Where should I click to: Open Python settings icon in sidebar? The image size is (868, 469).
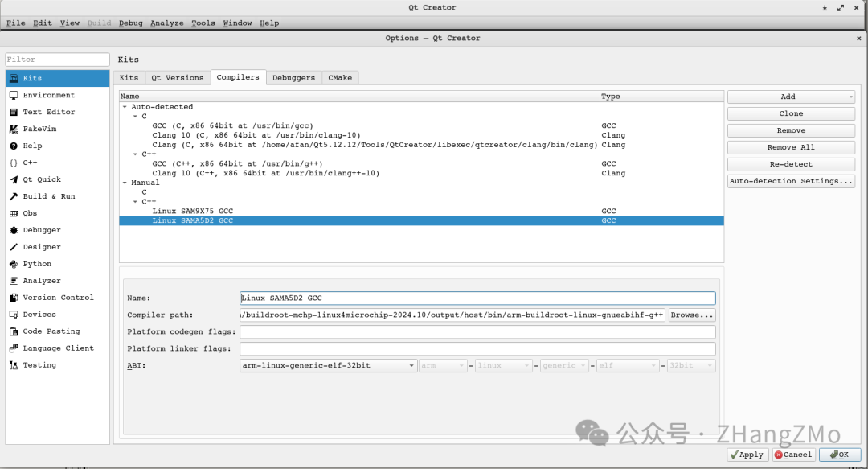[x=14, y=264]
